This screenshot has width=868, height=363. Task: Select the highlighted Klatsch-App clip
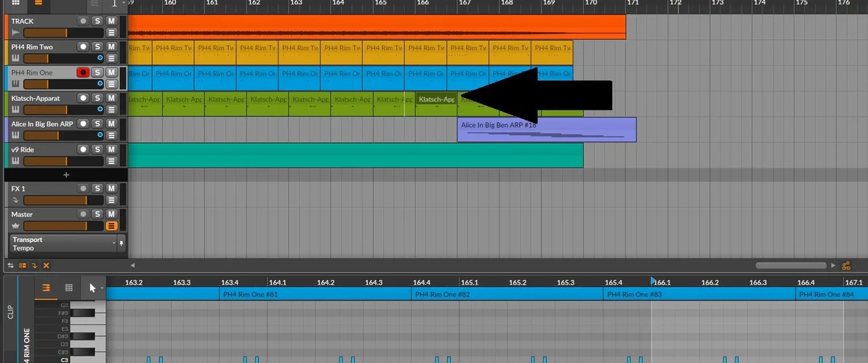(436, 104)
